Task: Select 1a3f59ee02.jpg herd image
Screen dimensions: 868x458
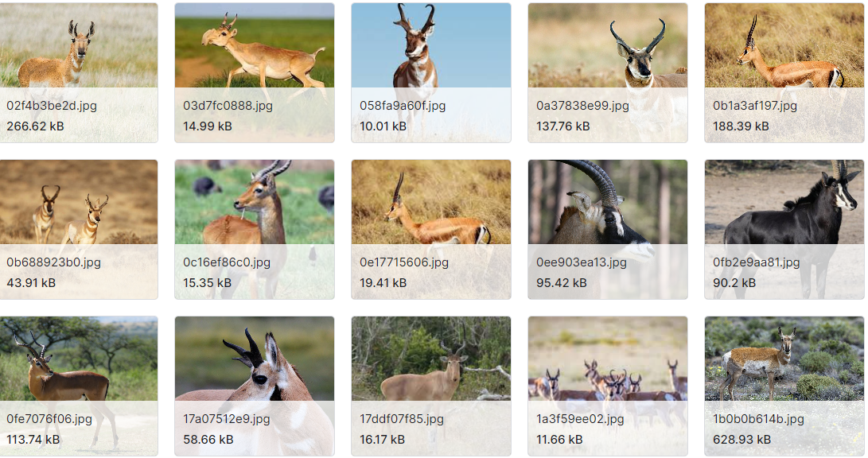Action: point(608,386)
